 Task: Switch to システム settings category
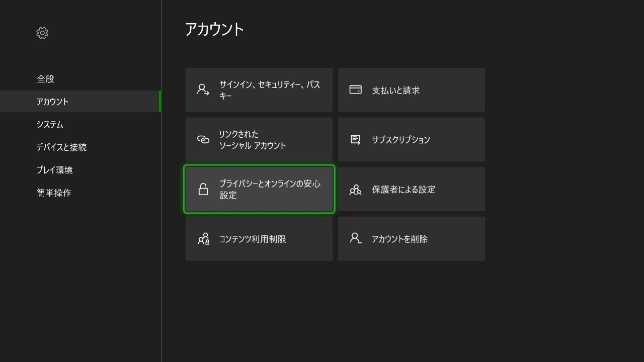(50, 125)
